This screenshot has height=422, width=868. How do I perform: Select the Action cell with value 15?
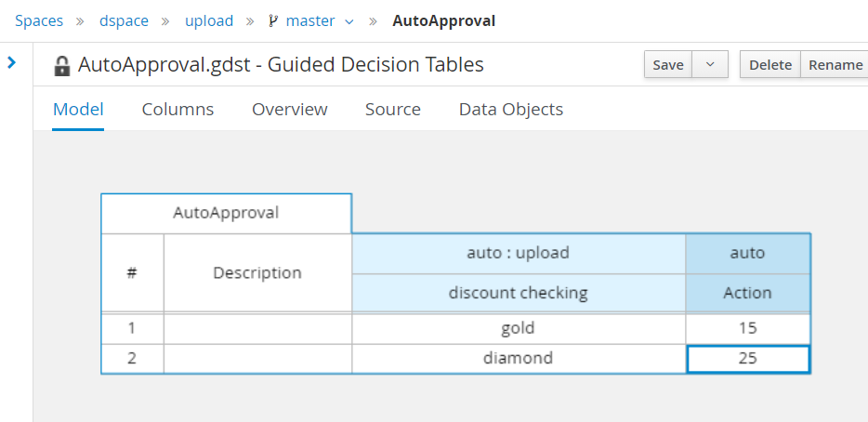748,328
